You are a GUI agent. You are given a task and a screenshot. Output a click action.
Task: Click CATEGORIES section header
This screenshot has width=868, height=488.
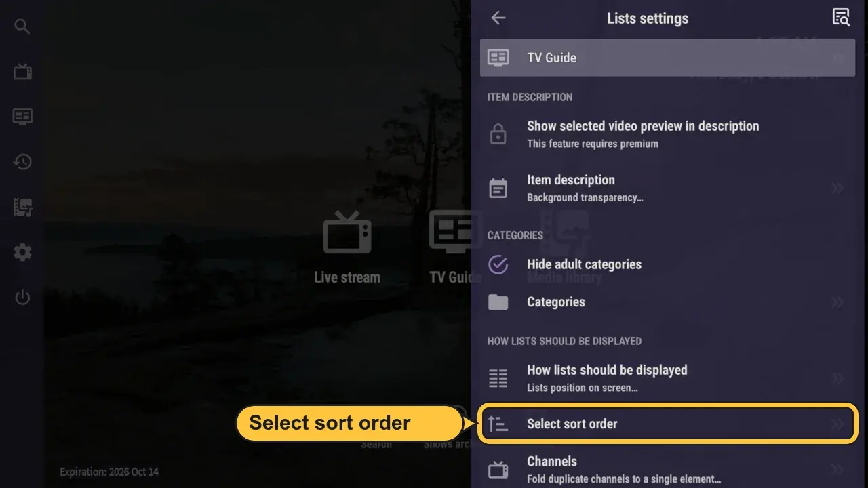[x=515, y=235]
